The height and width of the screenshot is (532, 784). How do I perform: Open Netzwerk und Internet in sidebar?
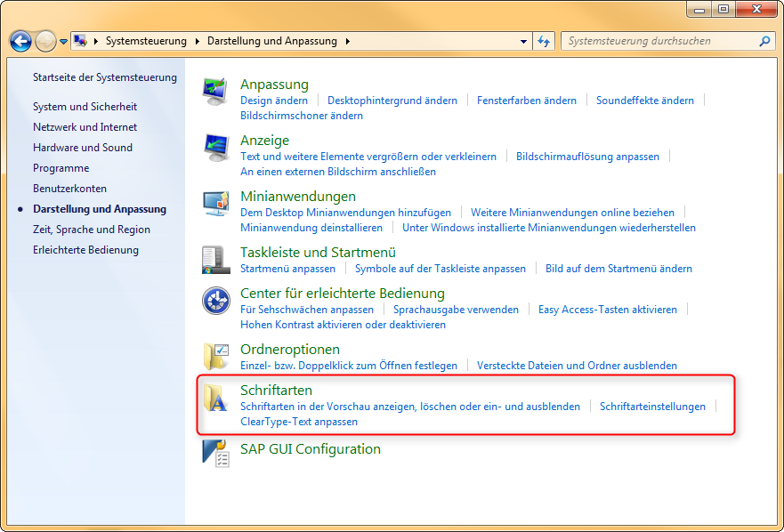85,127
